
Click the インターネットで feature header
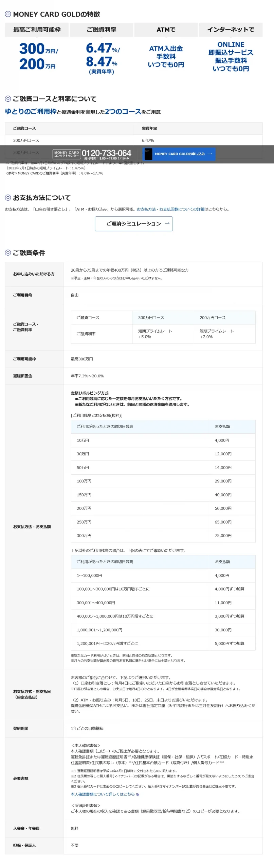point(231,30)
